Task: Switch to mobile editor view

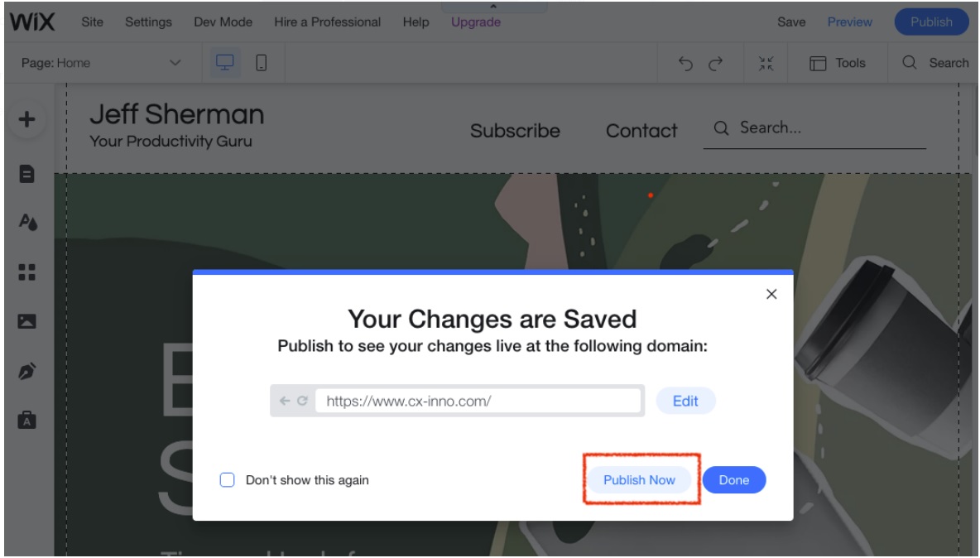Action: coord(261,63)
